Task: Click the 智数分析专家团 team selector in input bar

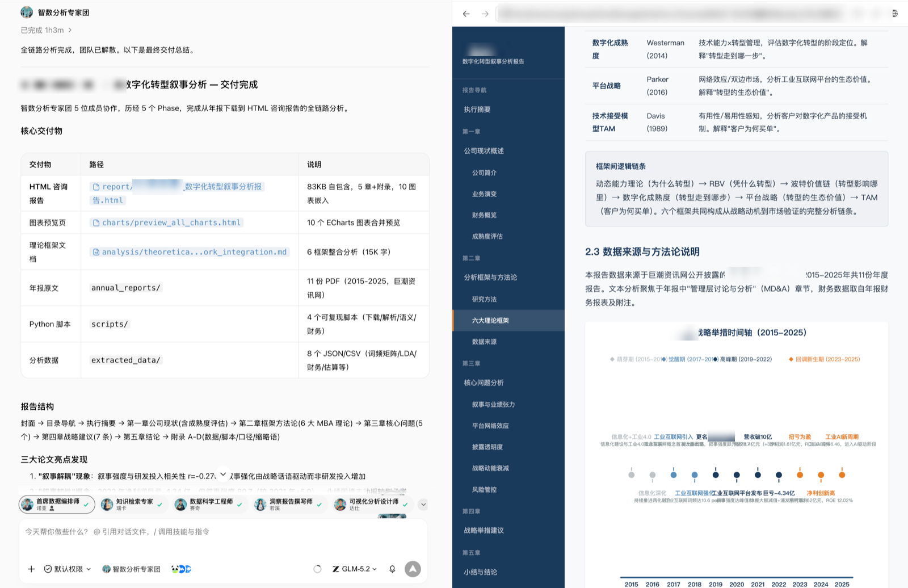Action: click(x=131, y=569)
